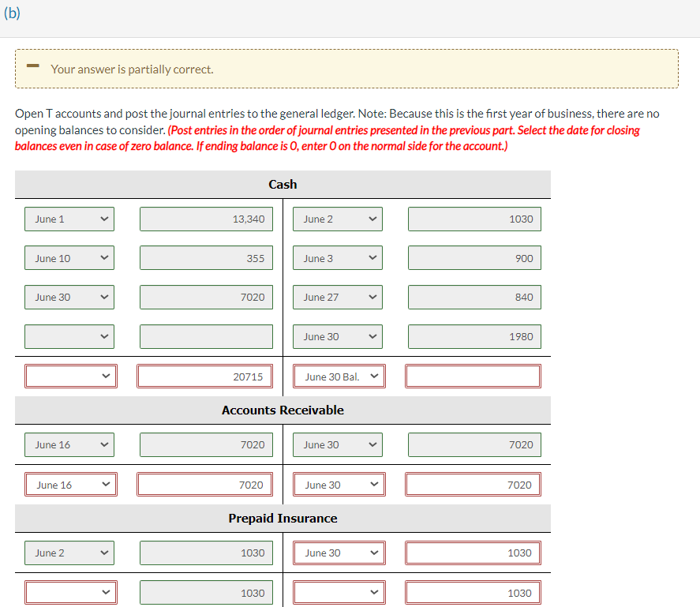Open the June 27 date dropdown in Cash

click(x=338, y=297)
